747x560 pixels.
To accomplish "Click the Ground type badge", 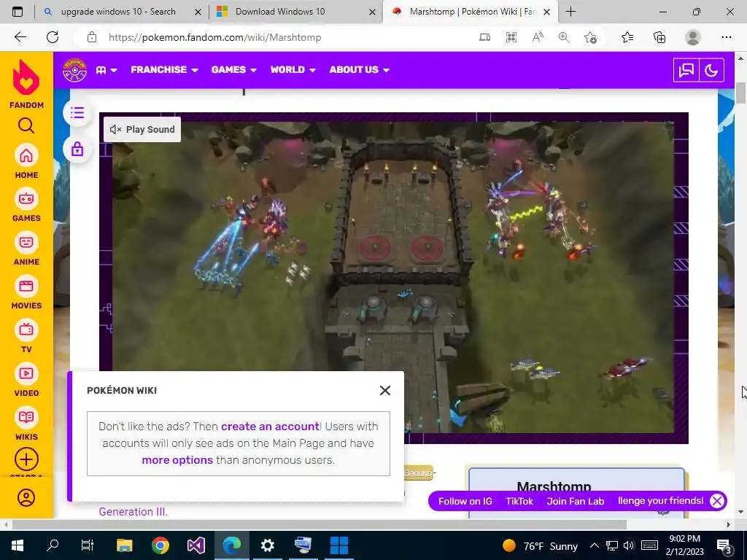I will click(418, 472).
